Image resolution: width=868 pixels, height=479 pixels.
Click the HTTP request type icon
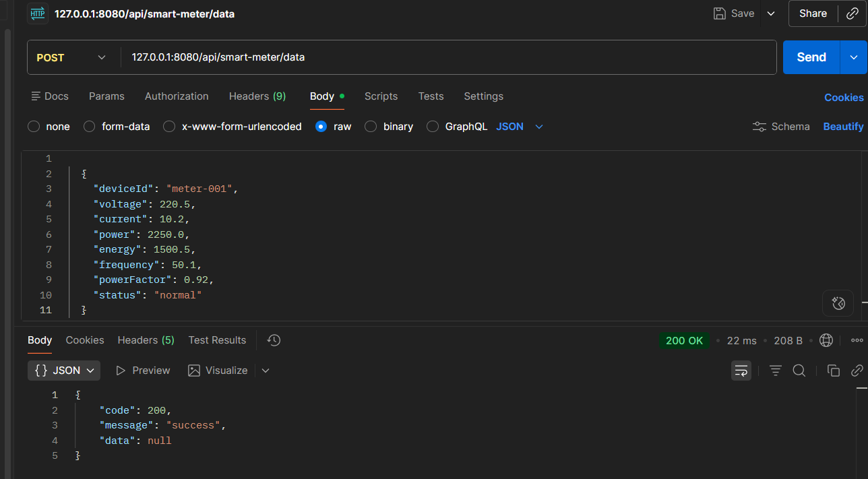coord(37,13)
